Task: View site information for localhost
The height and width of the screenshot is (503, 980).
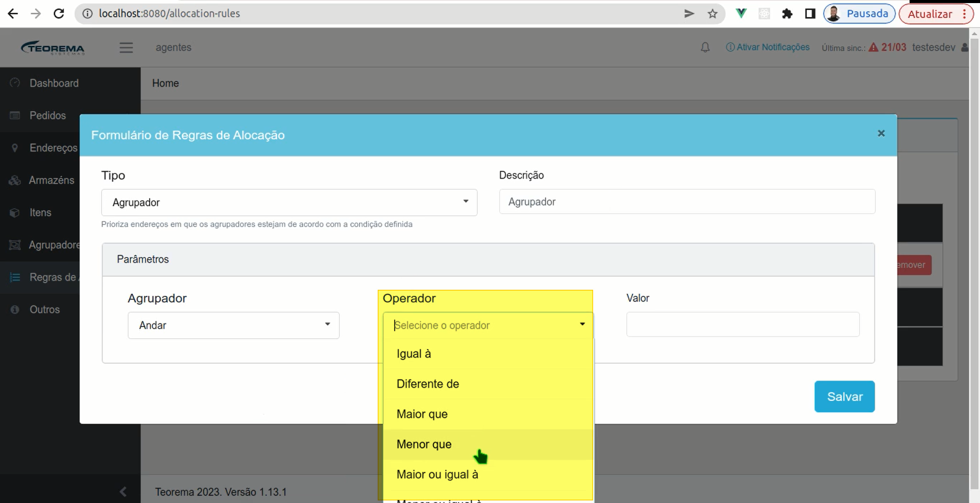Action: click(88, 14)
